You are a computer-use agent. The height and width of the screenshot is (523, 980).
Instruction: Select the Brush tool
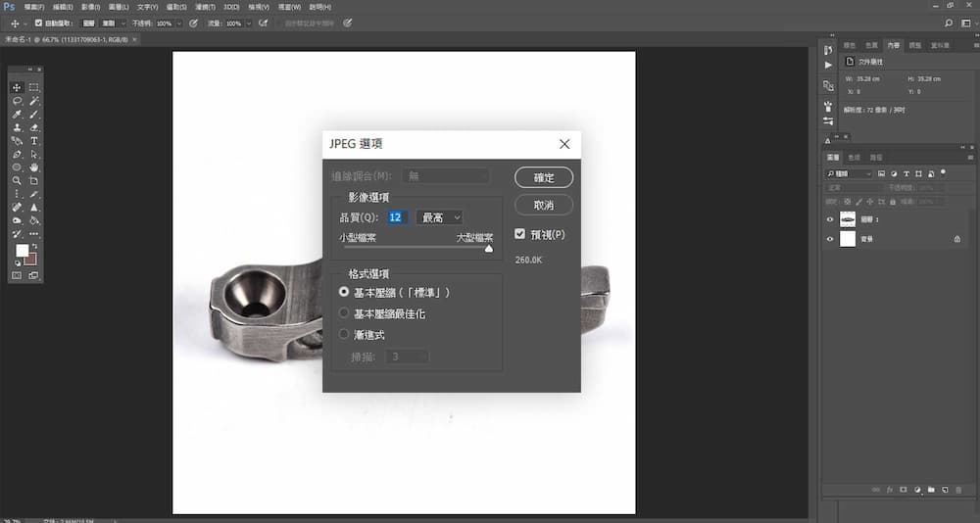coord(33,115)
